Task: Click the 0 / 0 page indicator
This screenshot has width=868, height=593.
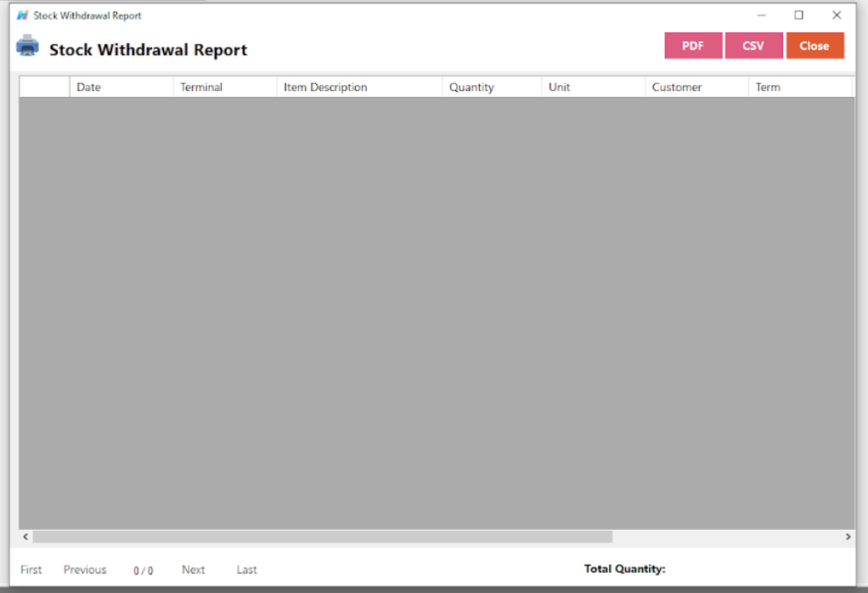Action: (144, 570)
